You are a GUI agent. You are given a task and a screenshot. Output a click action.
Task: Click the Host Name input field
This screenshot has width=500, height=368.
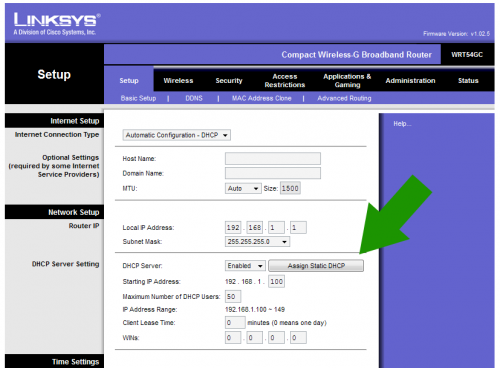coord(273,159)
